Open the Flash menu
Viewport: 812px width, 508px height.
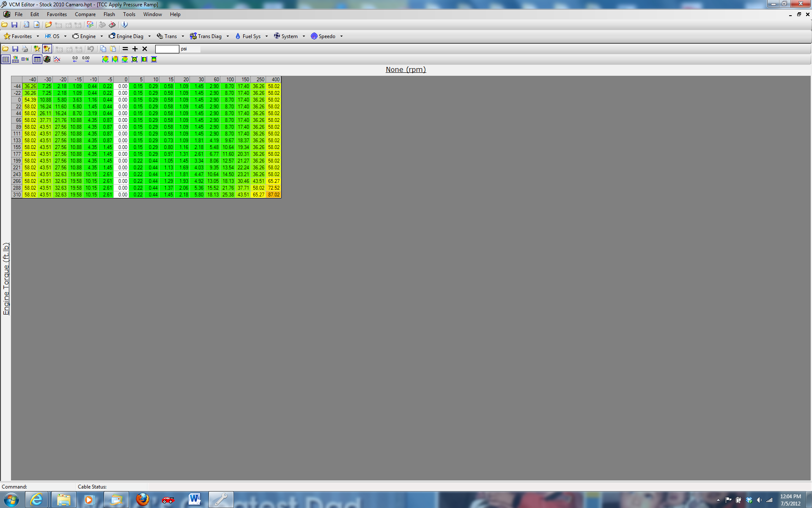[109, 14]
